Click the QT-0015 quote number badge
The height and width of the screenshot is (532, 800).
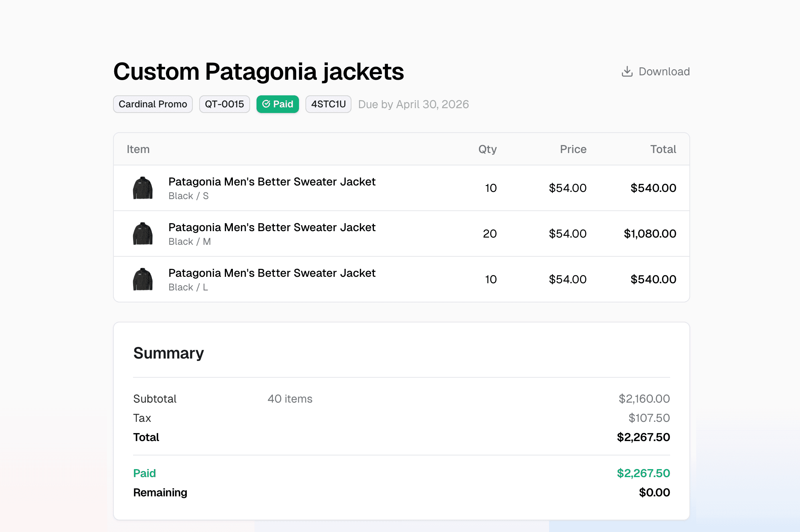[x=224, y=104]
